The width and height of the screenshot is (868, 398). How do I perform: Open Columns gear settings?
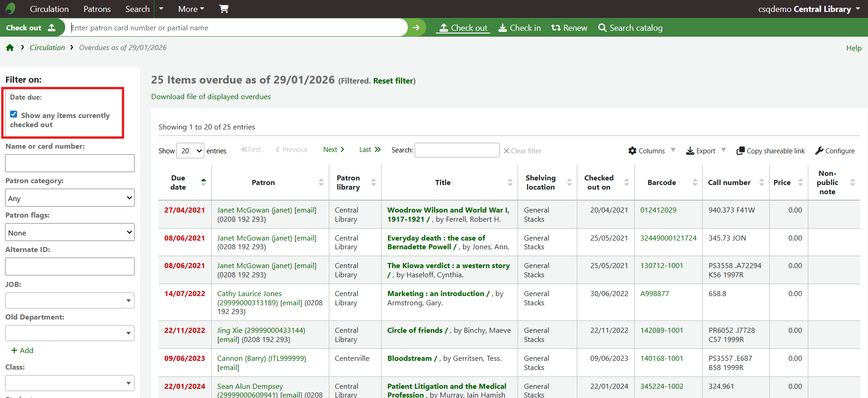[x=632, y=151]
